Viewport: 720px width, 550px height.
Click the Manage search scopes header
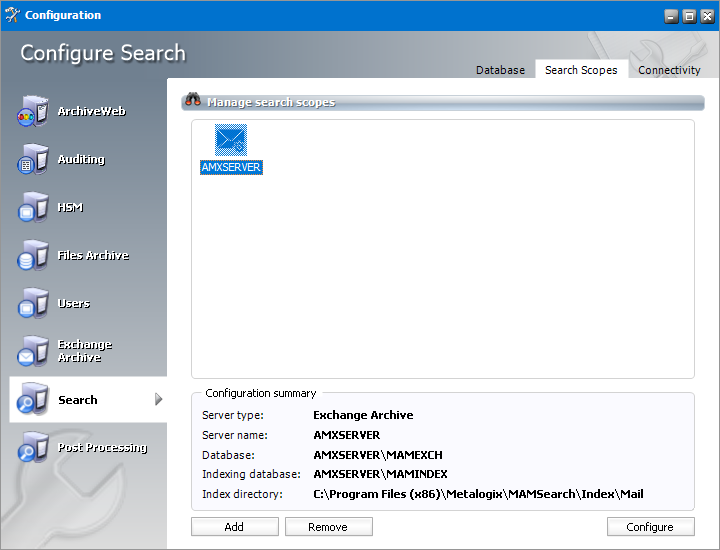pyautogui.click(x=271, y=102)
